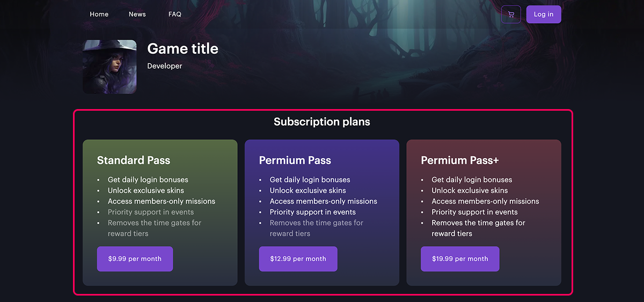This screenshot has height=302, width=644.
Task: Click 'Access members-only missions' in Permium Pass
Action: (323, 202)
